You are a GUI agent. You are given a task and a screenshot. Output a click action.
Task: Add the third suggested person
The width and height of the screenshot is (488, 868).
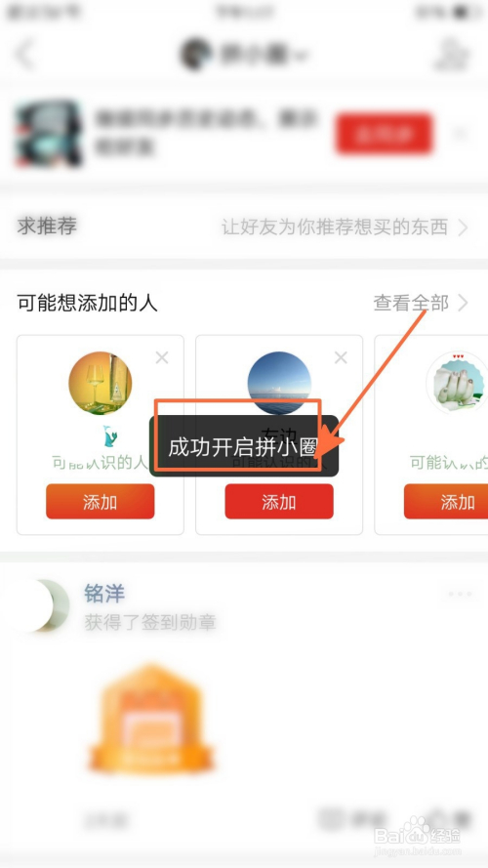(x=446, y=502)
